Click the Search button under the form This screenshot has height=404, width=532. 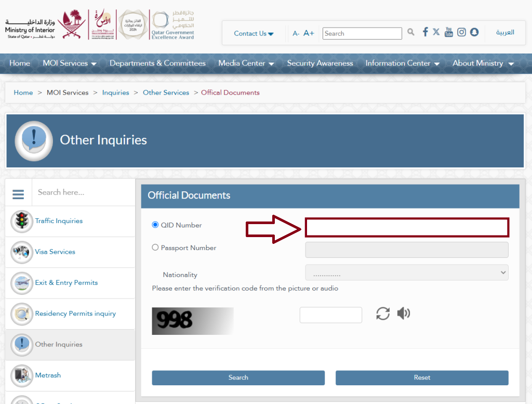tap(238, 377)
